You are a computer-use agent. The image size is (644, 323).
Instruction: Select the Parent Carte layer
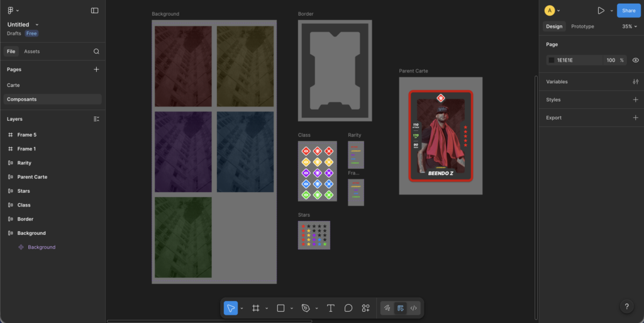(32, 177)
